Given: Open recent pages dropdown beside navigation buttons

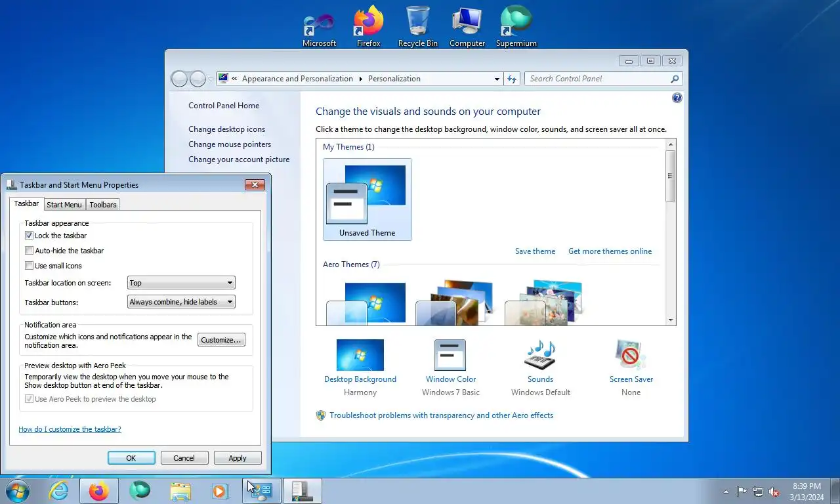Looking at the screenshot, I should pyautogui.click(x=211, y=79).
